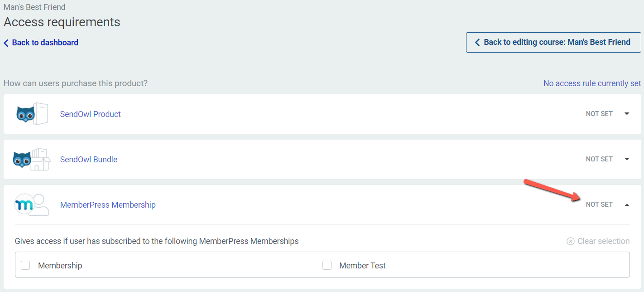This screenshot has height=292, width=644.
Task: Click the chevron inside the editing course button
Action: [x=477, y=42]
